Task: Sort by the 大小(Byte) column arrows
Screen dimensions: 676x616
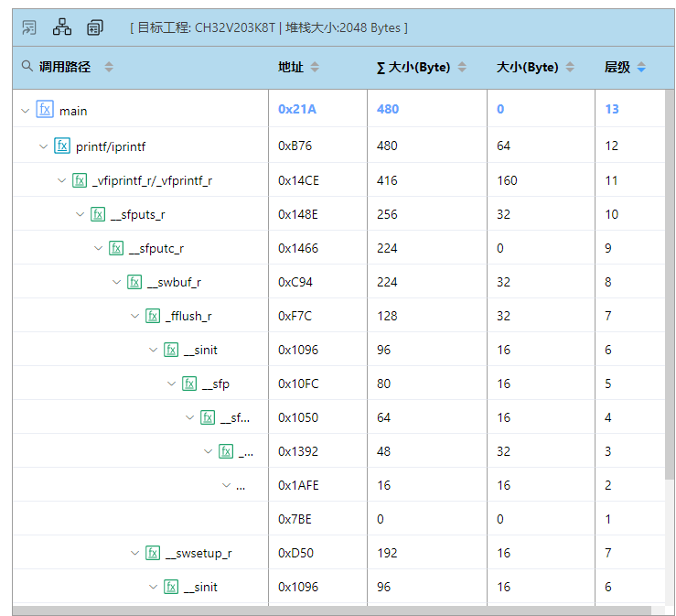Action: 570,67
